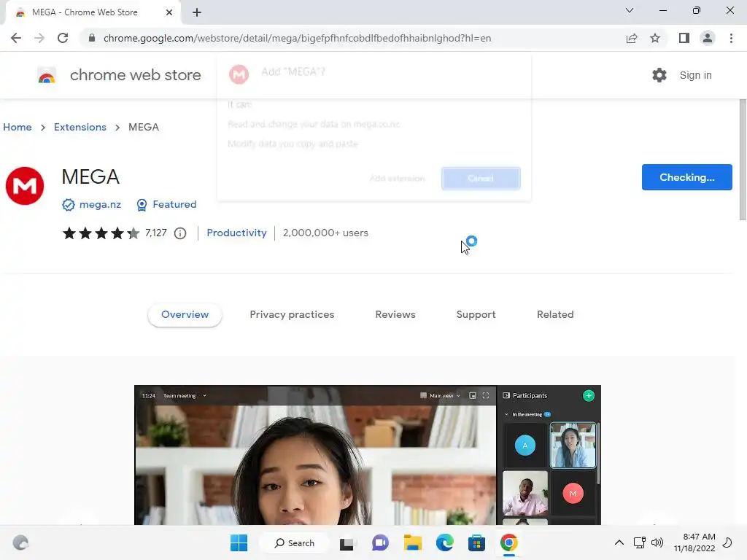Open network settings from system tray
The width and height of the screenshot is (747, 560).
639,542
